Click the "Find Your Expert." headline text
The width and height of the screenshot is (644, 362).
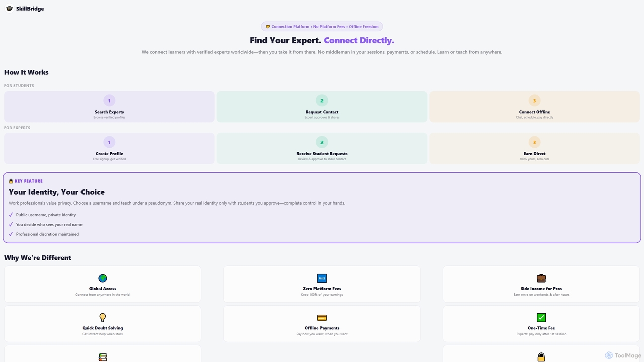point(285,40)
